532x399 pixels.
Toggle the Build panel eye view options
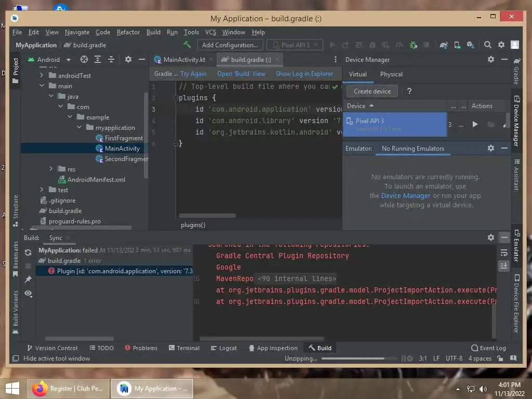click(x=28, y=294)
